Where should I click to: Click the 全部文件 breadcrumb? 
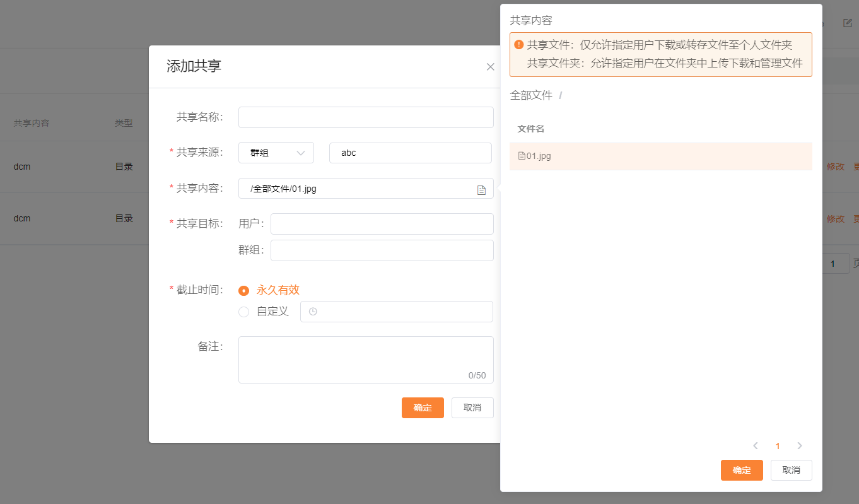click(531, 96)
